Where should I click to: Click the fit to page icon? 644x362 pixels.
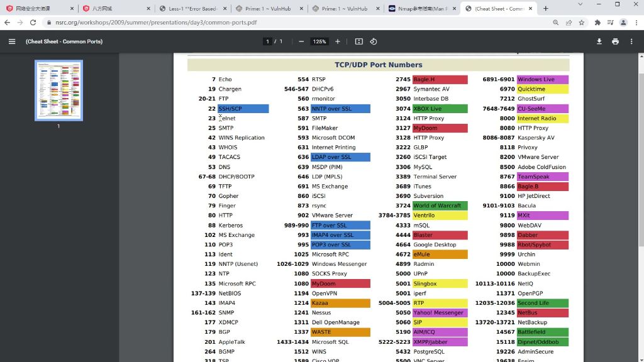pyautogui.click(x=359, y=41)
